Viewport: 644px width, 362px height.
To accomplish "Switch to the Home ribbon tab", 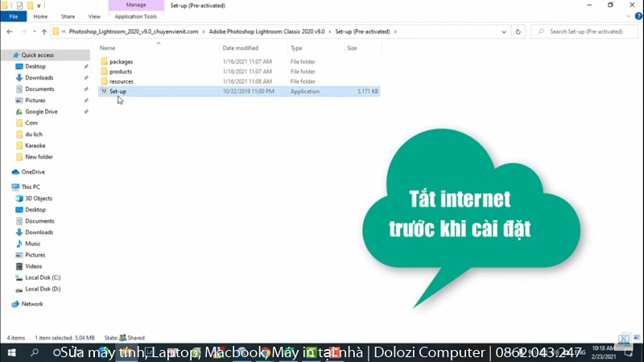I will [x=40, y=16].
